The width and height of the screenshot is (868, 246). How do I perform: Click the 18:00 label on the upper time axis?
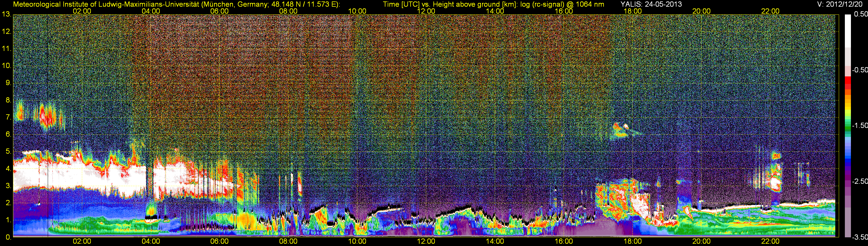[632, 11]
